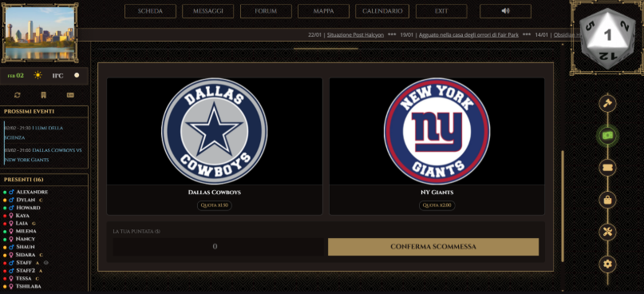The image size is (644, 294).
Task: Click Sidara in the present list
Action: pos(26,255)
